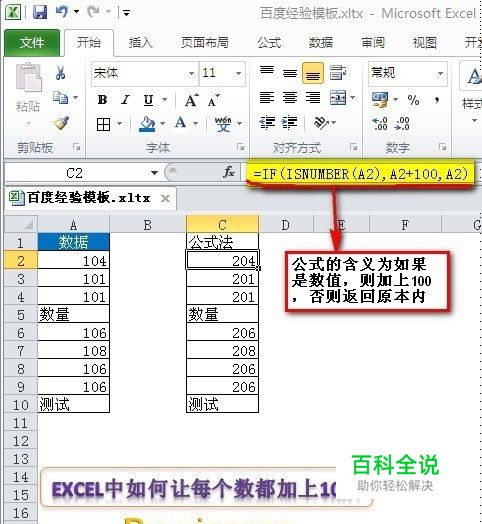
Task: Click the Percent Style icon
Action: pyautogui.click(x=413, y=100)
